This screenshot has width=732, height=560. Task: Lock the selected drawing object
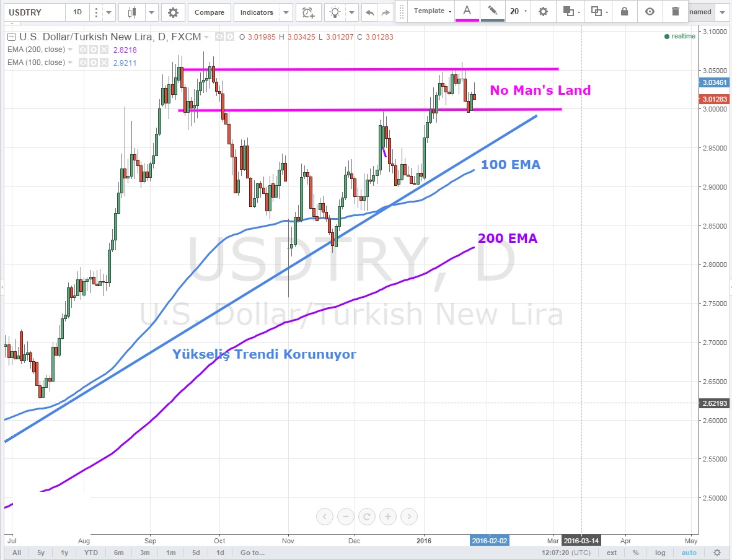coord(624,12)
